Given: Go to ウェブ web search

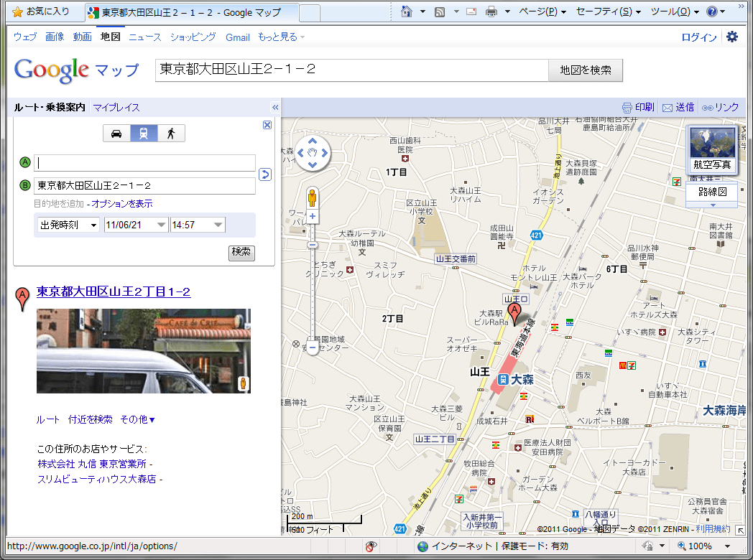Looking at the screenshot, I should 25,37.
